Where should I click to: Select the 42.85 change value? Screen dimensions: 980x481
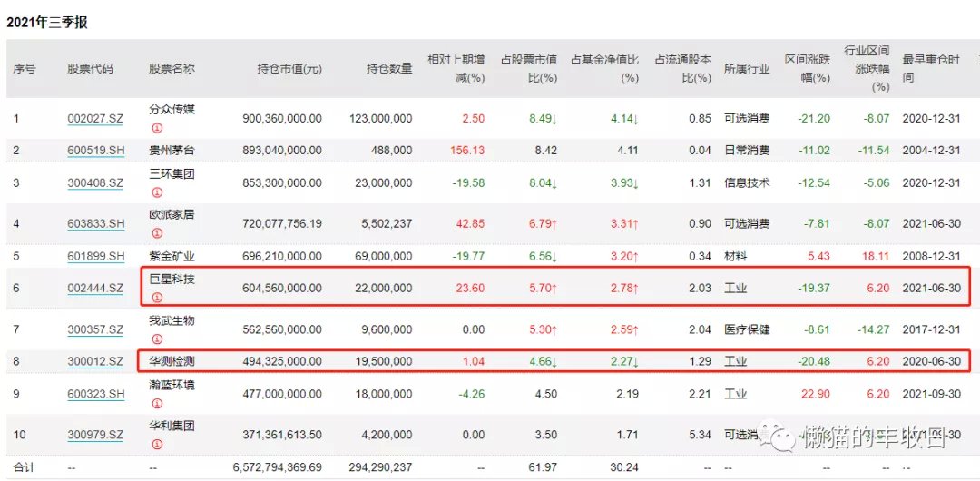pyautogui.click(x=472, y=224)
